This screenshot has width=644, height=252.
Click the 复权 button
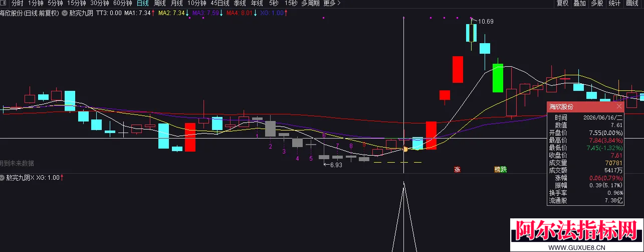point(563,4)
